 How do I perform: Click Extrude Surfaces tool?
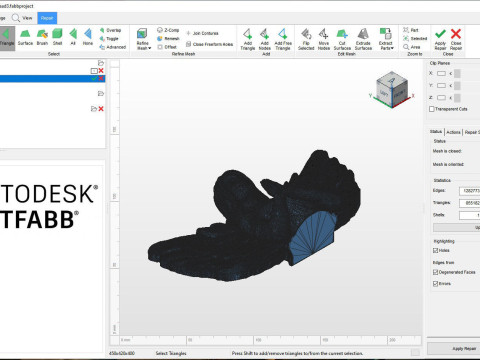click(x=363, y=39)
